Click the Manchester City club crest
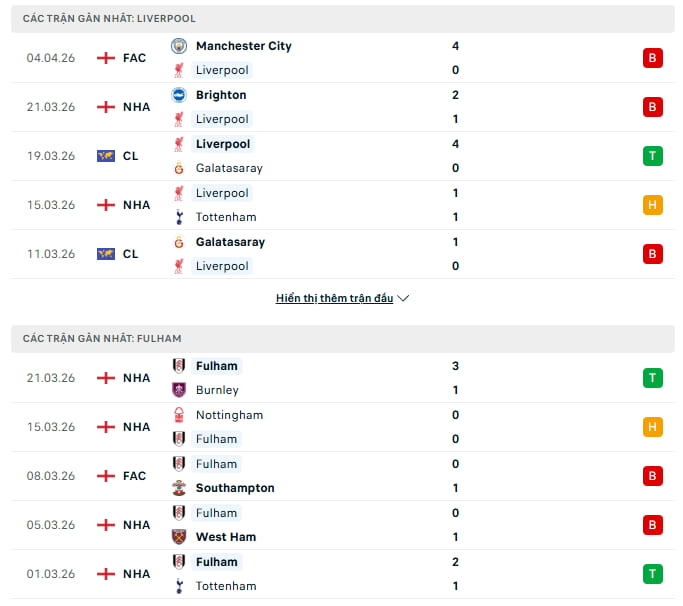 [179, 46]
